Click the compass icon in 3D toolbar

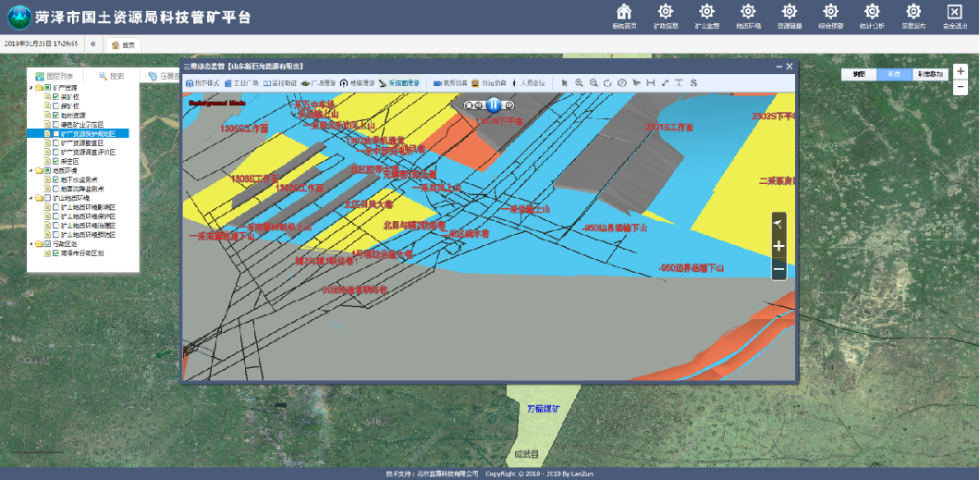point(622,82)
